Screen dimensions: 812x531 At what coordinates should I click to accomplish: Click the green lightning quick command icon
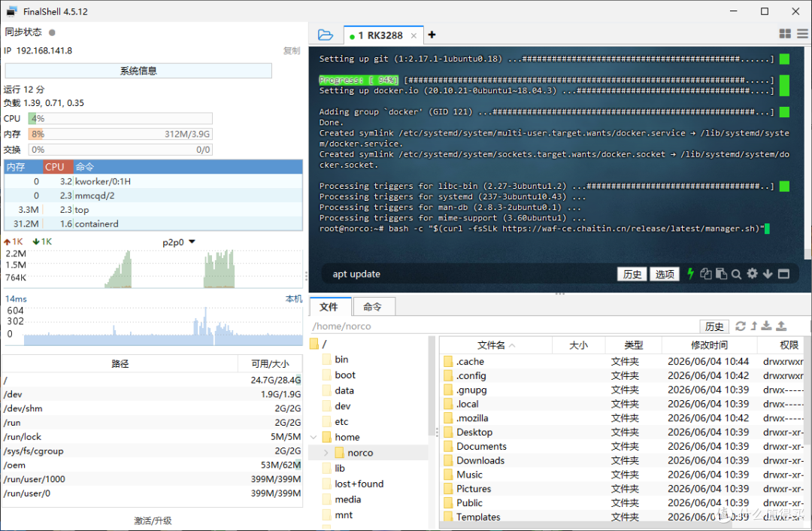tap(690, 274)
